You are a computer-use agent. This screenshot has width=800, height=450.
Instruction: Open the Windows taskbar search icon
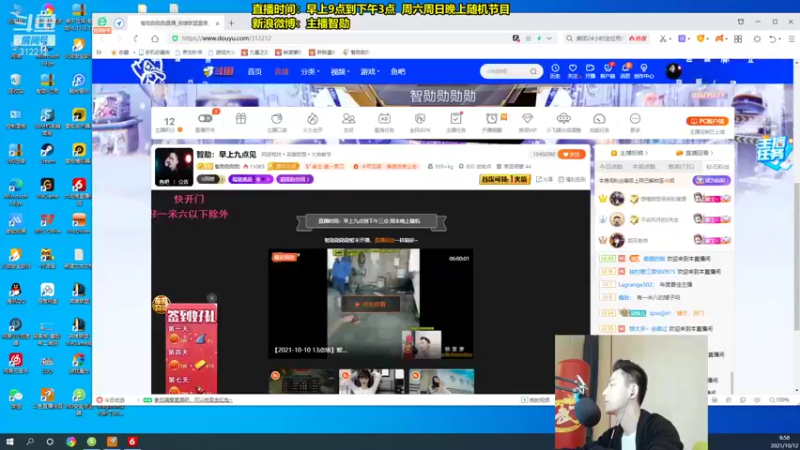coord(30,441)
